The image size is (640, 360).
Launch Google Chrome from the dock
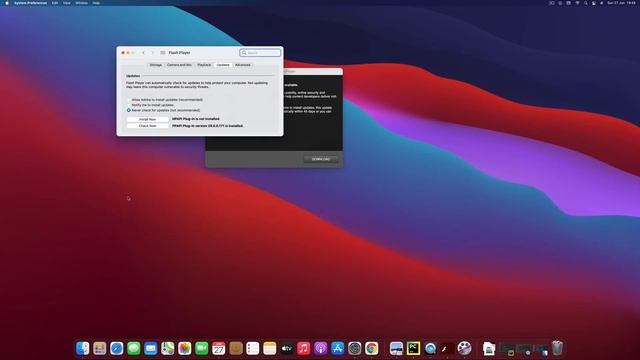point(372,348)
